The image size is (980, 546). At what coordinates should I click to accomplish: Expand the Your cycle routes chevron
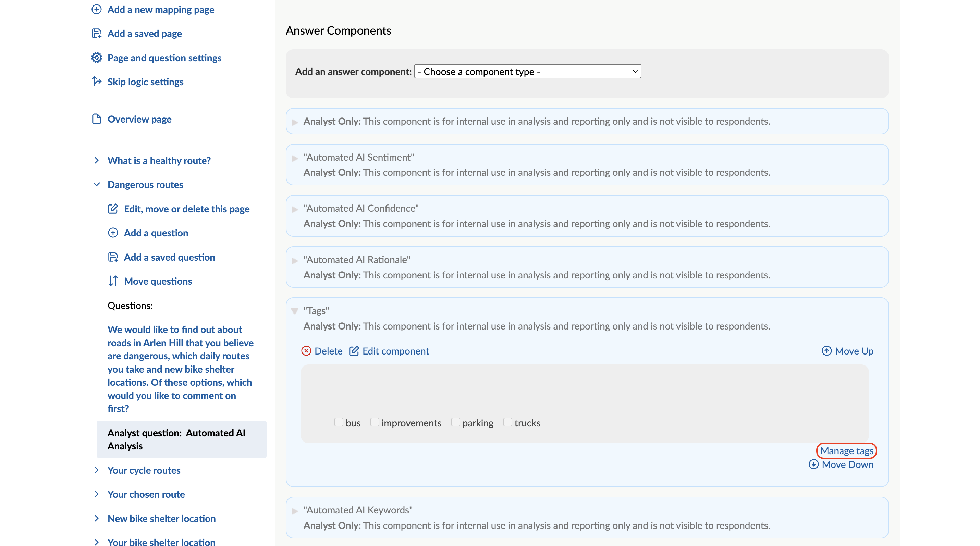click(x=97, y=470)
